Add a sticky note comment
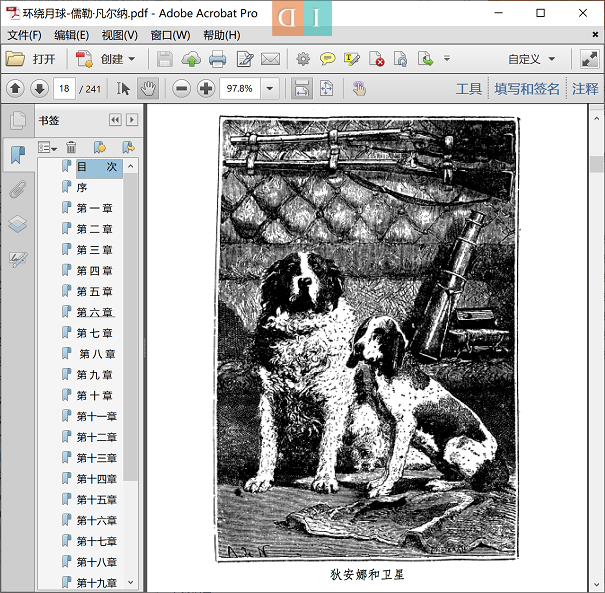The width and height of the screenshot is (605, 593). (x=327, y=59)
